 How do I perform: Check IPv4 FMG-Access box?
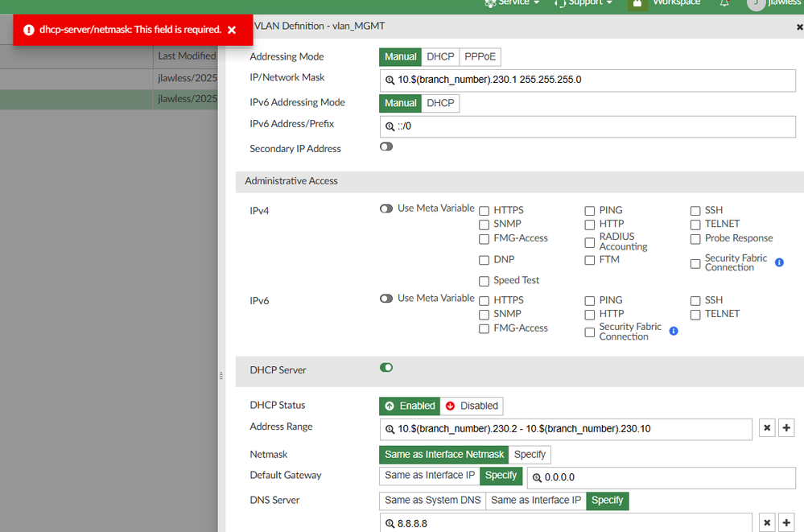pyautogui.click(x=484, y=239)
